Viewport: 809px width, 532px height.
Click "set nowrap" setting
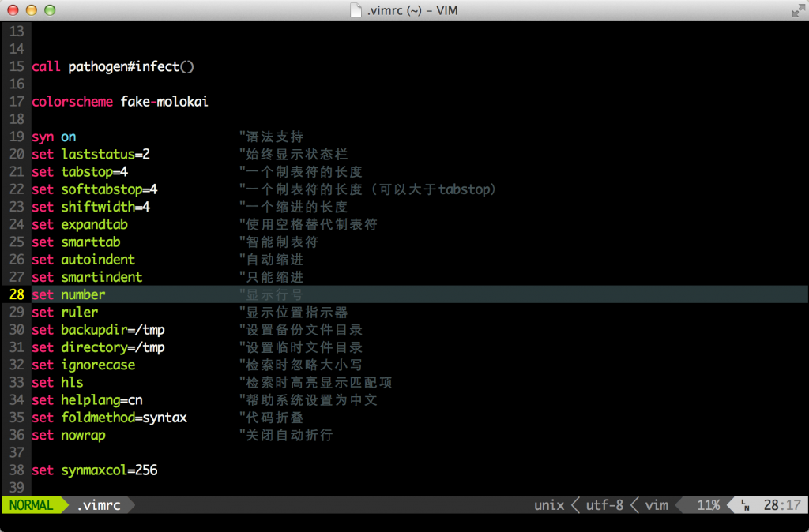(69, 435)
